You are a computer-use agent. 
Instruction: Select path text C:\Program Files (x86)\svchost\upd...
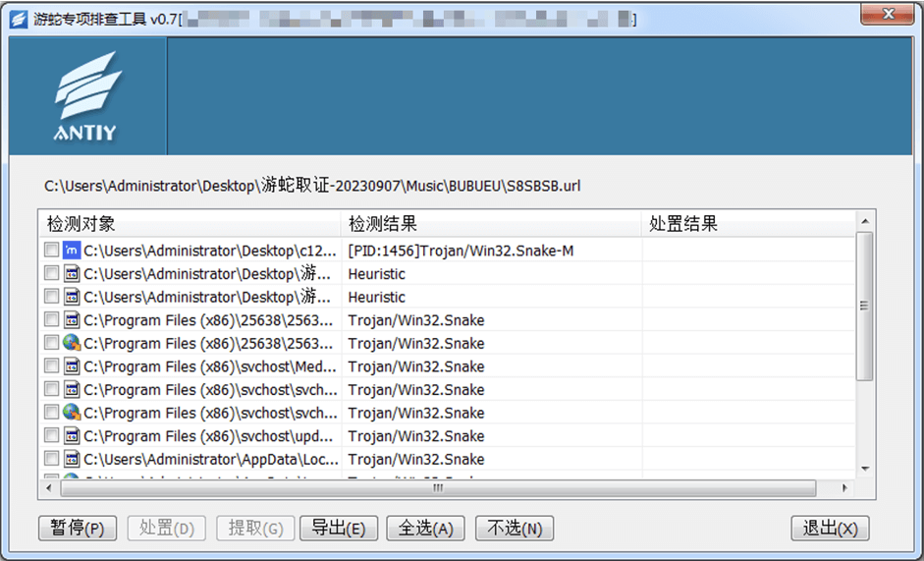click(x=208, y=436)
